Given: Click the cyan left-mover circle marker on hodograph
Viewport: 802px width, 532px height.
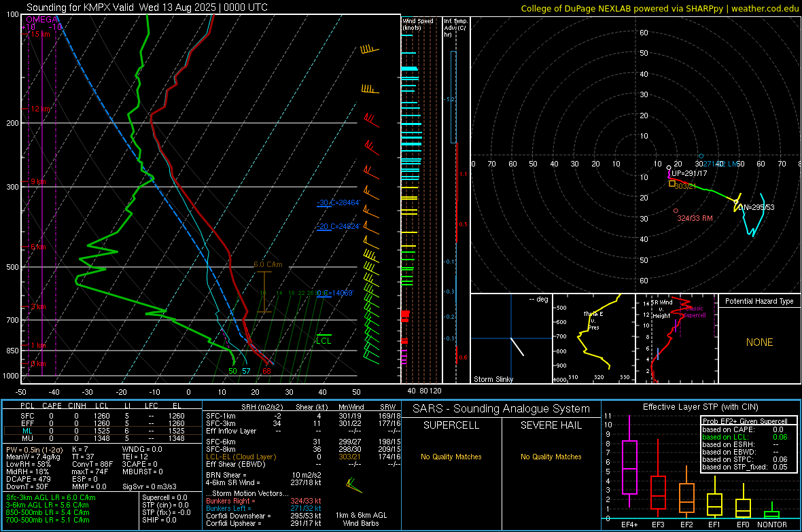Looking at the screenshot, I should coord(701,156).
